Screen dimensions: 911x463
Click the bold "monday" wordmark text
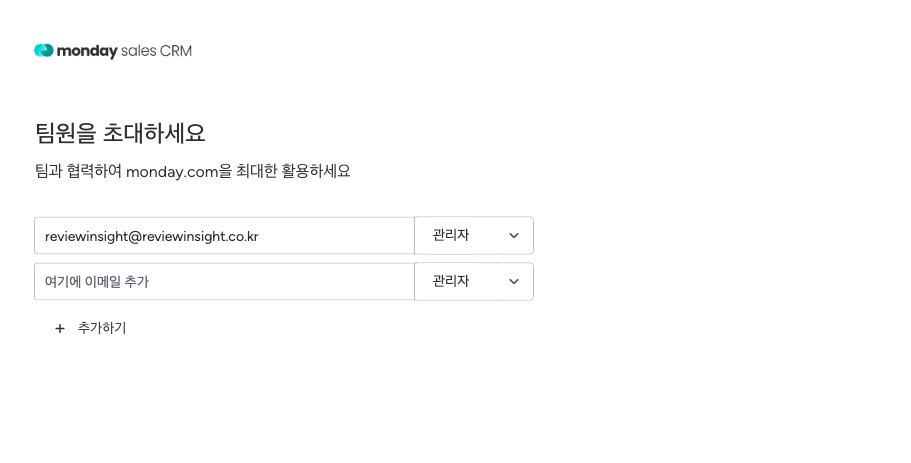[87, 51]
